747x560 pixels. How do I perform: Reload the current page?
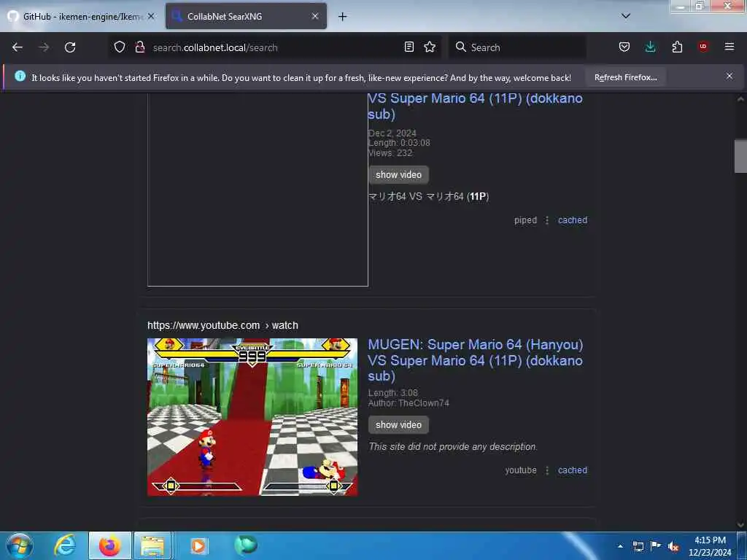(70, 47)
